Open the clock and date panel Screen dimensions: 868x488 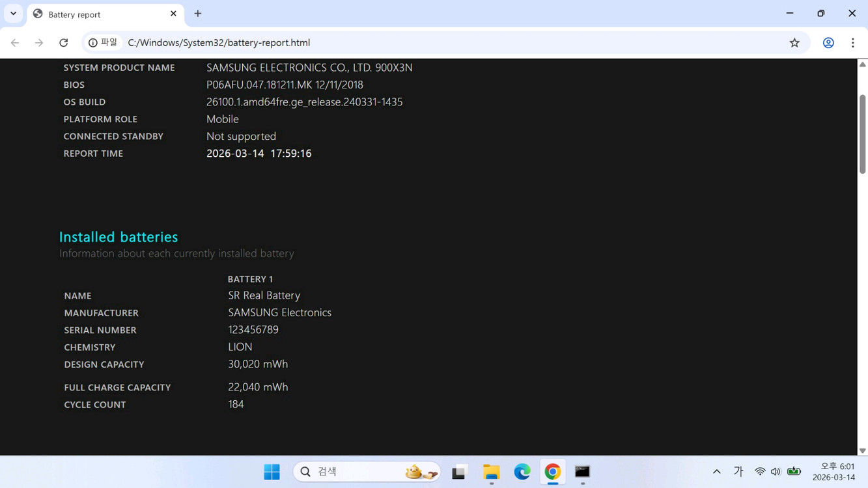coord(835,472)
